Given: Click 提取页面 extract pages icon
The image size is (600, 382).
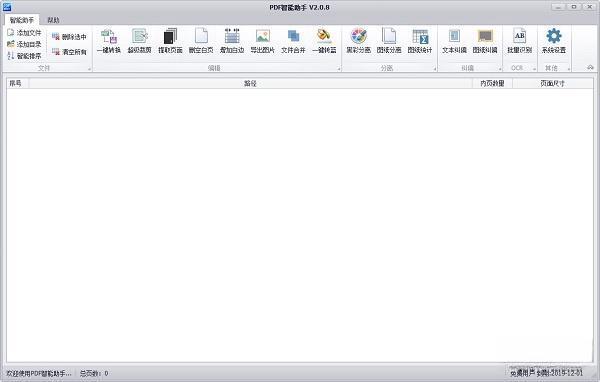Looking at the screenshot, I should point(170,41).
